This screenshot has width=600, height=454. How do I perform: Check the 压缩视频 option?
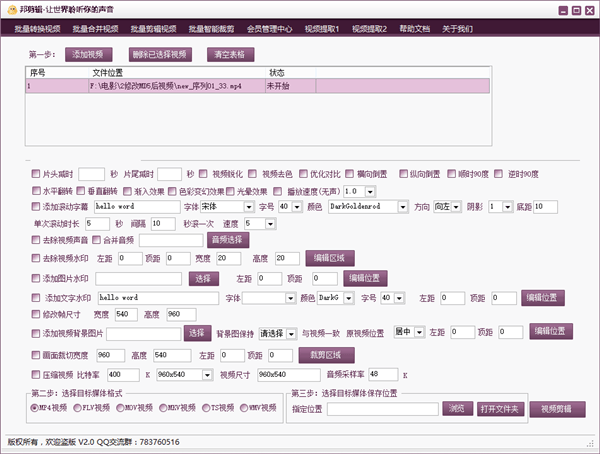(x=36, y=373)
